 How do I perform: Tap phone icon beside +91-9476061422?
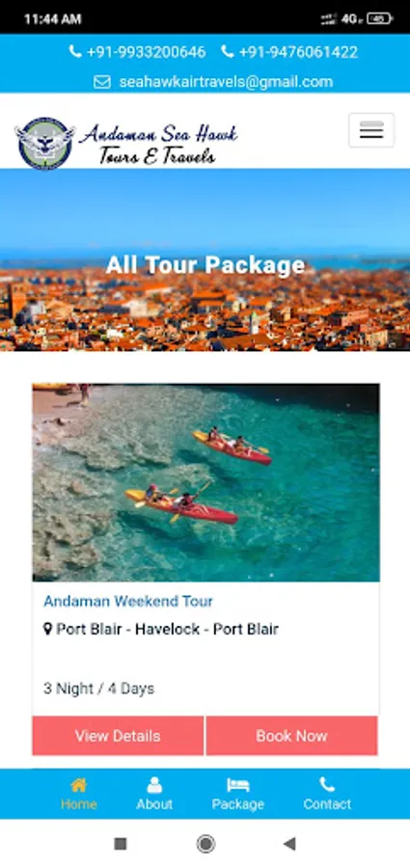tap(227, 51)
